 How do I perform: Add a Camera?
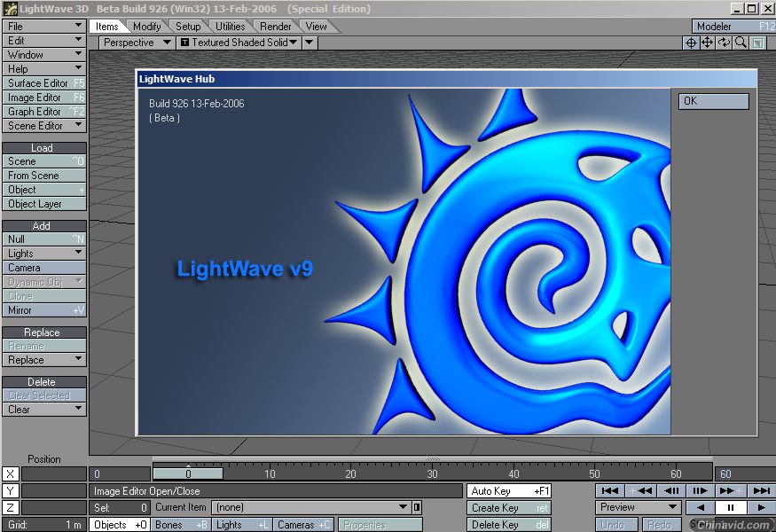[x=44, y=268]
